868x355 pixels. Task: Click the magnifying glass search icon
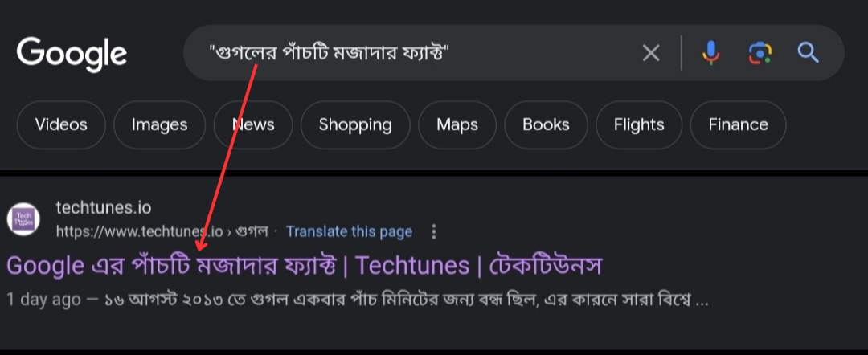point(808,53)
